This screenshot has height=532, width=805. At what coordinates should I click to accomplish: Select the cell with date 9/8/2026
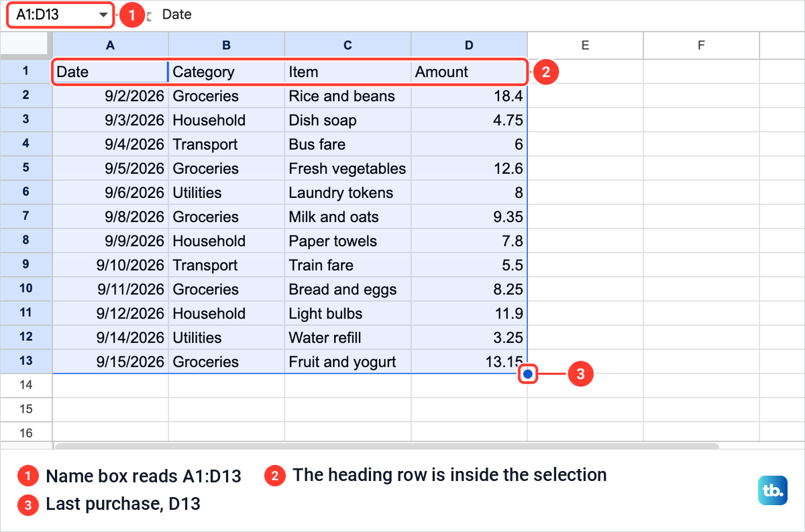pyautogui.click(x=111, y=217)
